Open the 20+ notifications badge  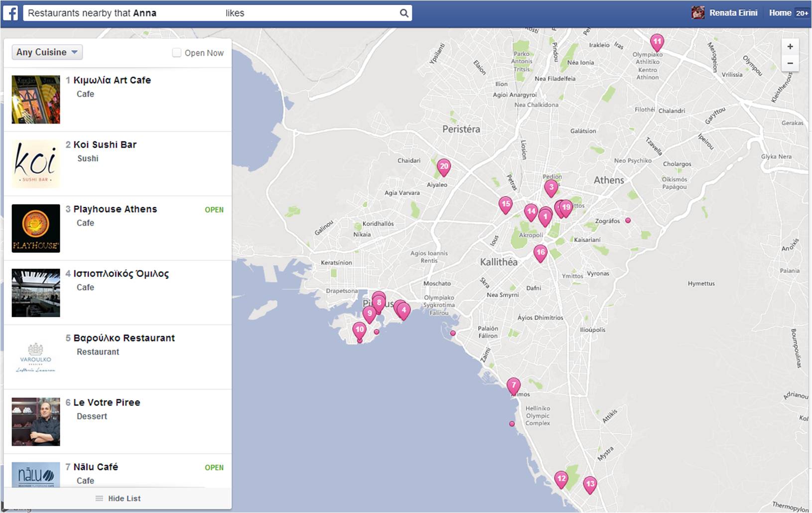(802, 13)
